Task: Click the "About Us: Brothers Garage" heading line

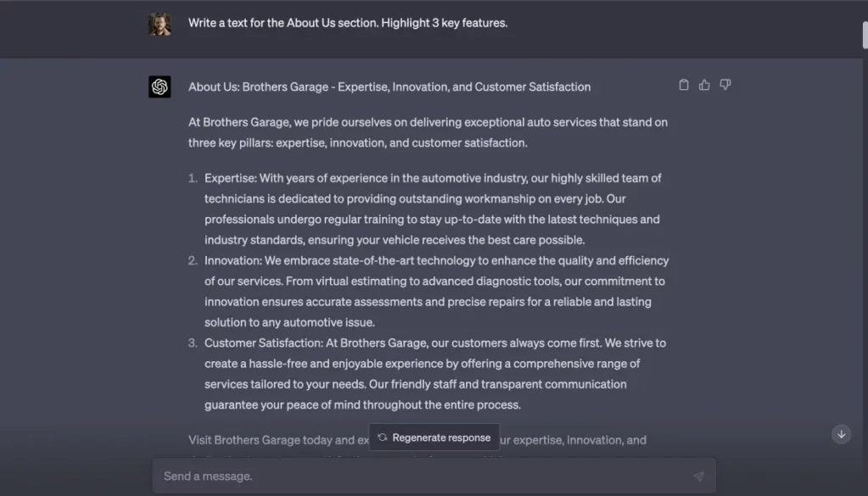Action: (x=389, y=86)
